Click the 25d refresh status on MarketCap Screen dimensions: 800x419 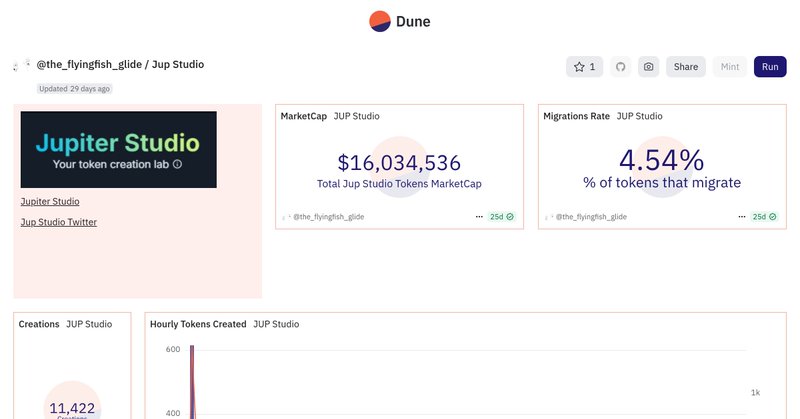[x=502, y=217]
